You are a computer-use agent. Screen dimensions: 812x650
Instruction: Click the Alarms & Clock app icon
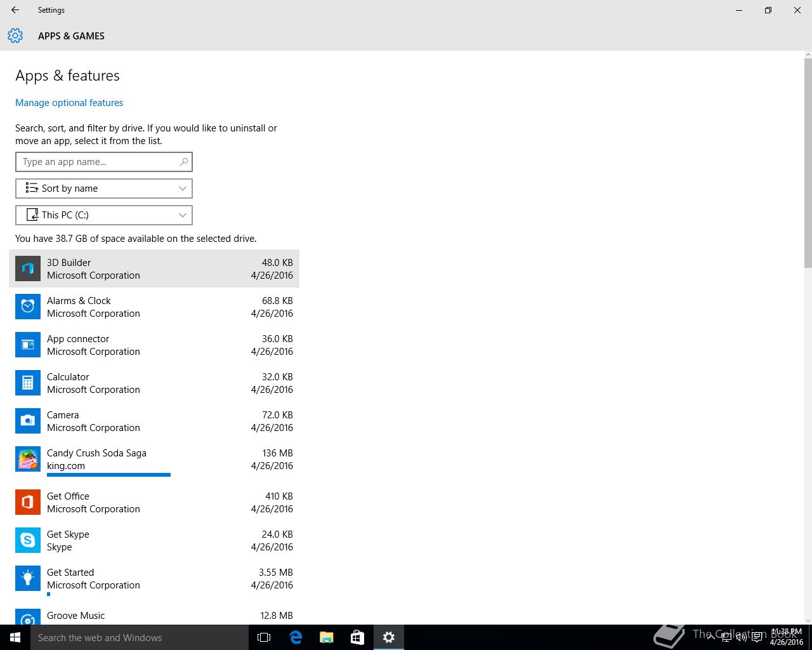click(28, 307)
